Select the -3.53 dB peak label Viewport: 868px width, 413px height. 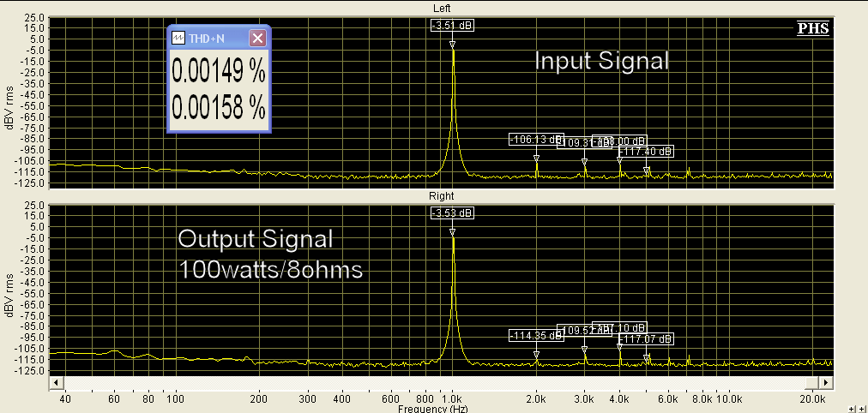tap(452, 212)
